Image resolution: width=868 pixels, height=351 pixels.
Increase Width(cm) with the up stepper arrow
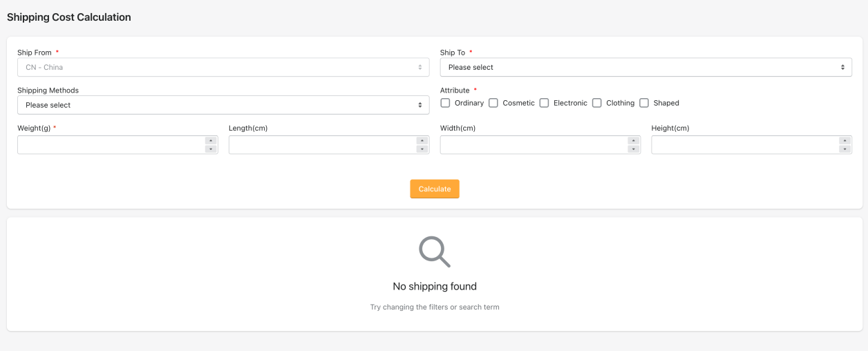tap(634, 140)
